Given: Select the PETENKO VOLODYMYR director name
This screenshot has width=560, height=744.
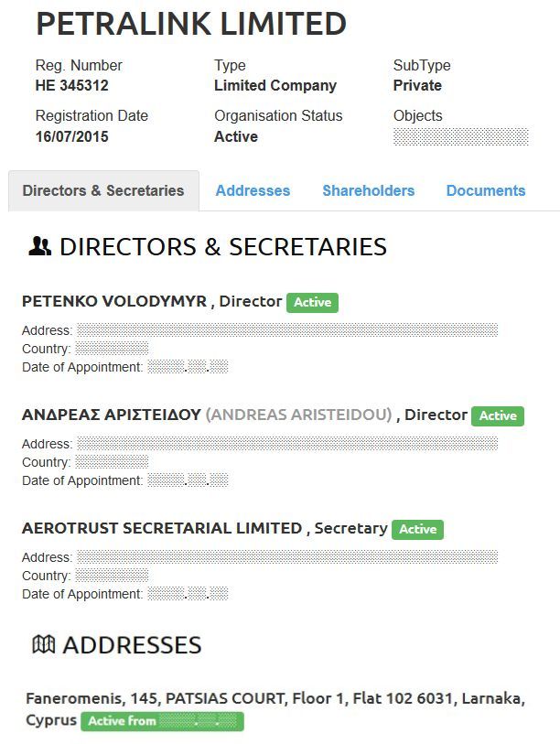Looking at the screenshot, I should point(114,301).
